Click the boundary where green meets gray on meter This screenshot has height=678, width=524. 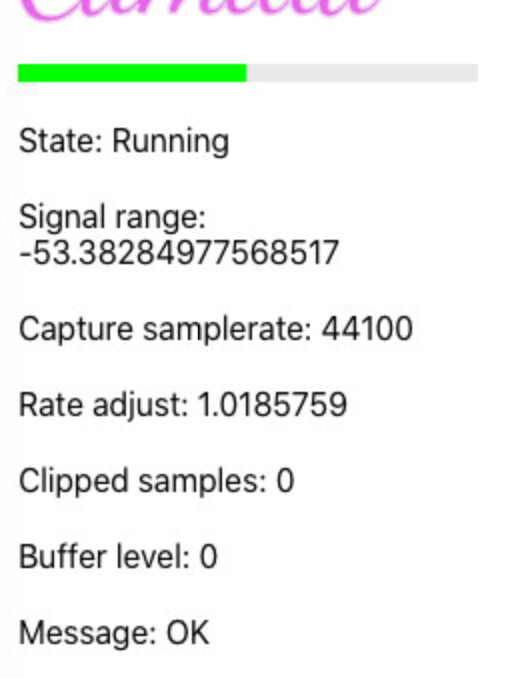(x=246, y=73)
